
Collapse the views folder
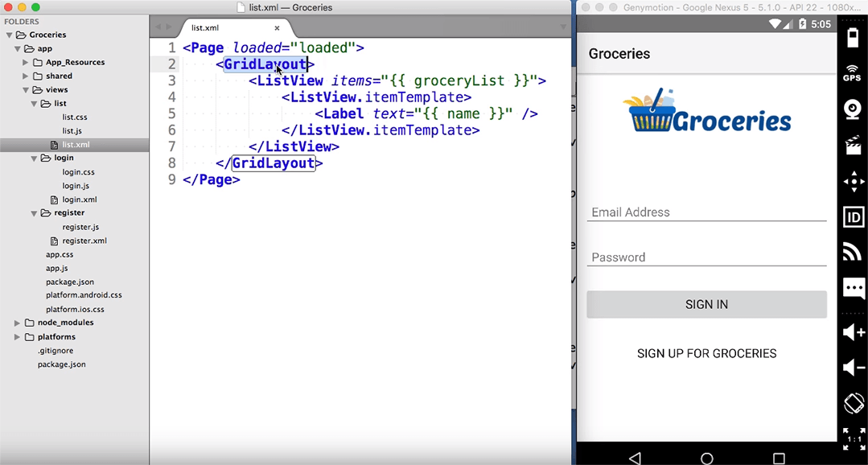(26, 89)
